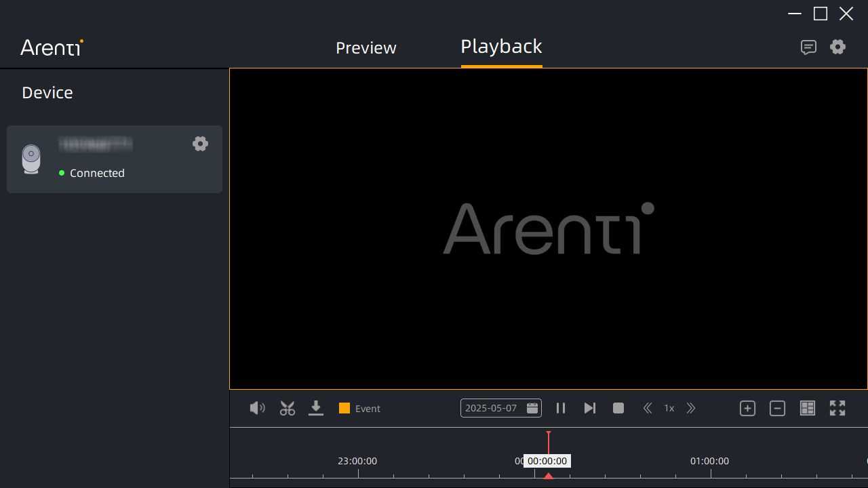Enter fullscreen video mode
Screen dimensions: 868x488
837,408
